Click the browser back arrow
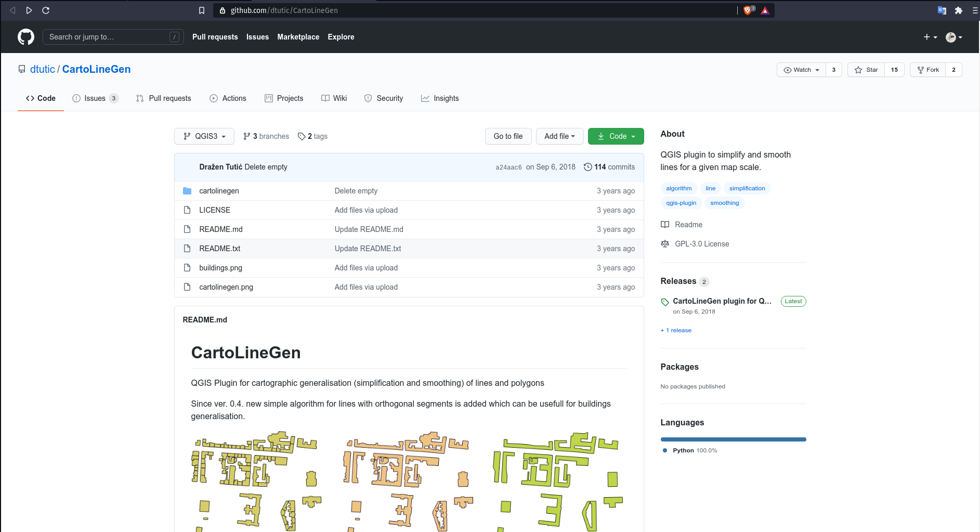This screenshot has width=980, height=532. pyautogui.click(x=12, y=10)
